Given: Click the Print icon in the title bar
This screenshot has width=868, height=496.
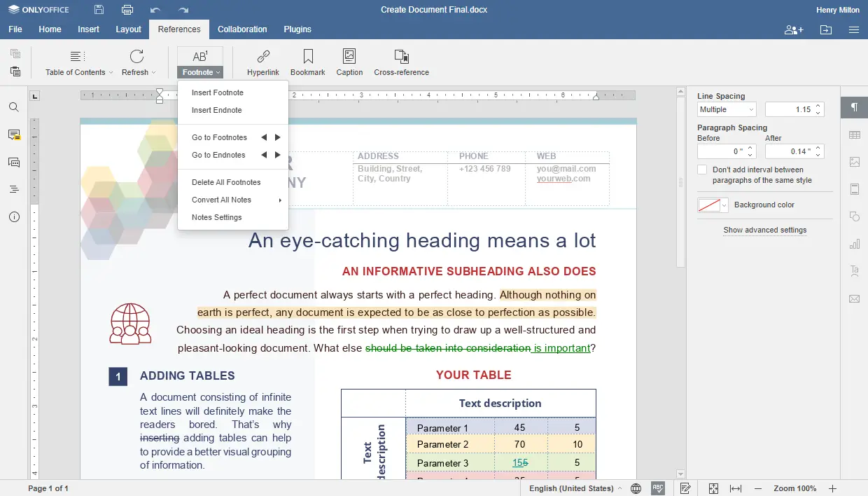Looking at the screenshot, I should tap(127, 10).
